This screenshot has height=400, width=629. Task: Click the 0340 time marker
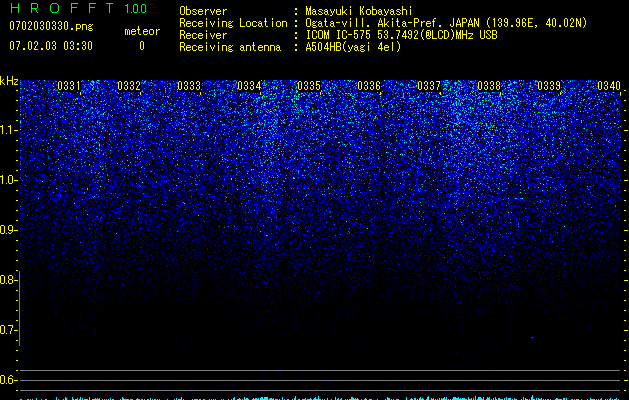pos(609,86)
